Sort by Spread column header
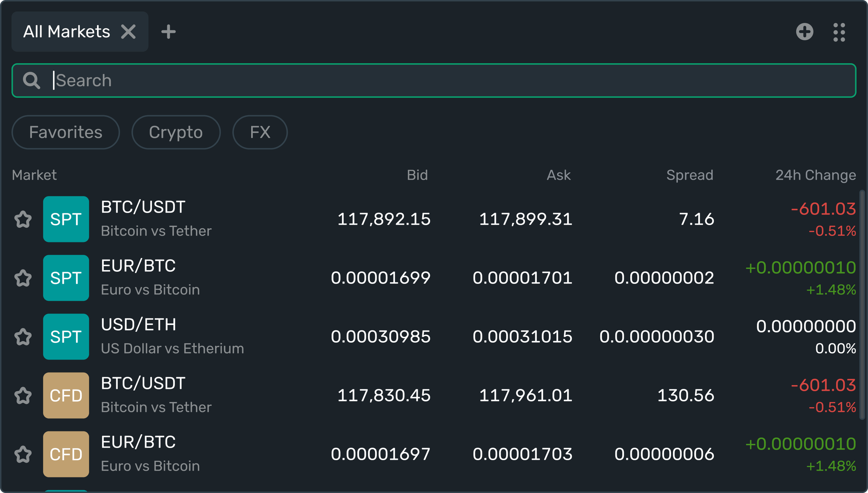Image resolution: width=868 pixels, height=493 pixels. pos(690,175)
